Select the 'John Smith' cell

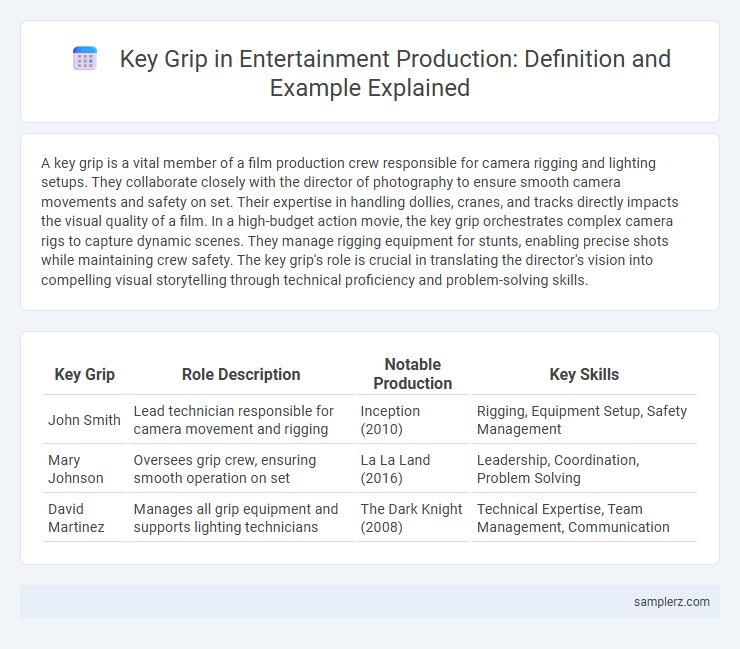click(x=84, y=420)
